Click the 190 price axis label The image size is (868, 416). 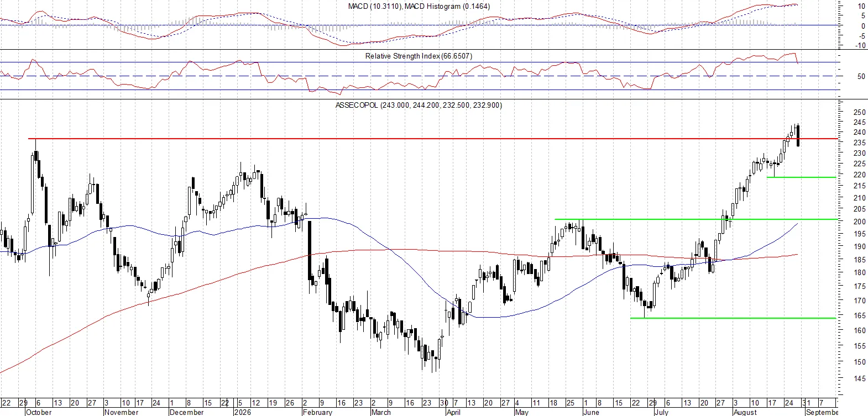[x=860, y=246]
